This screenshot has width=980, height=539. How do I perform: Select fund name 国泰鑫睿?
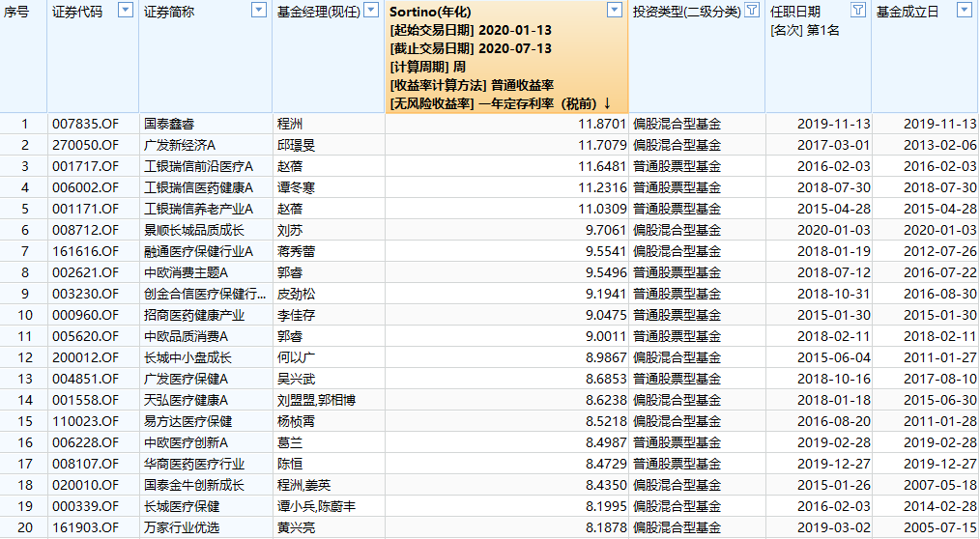pos(169,124)
